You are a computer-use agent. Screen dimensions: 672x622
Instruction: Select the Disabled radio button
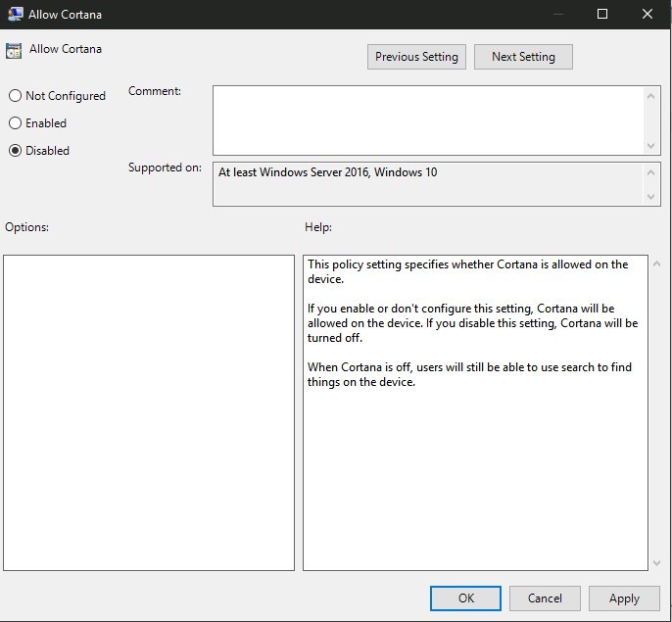(x=15, y=151)
